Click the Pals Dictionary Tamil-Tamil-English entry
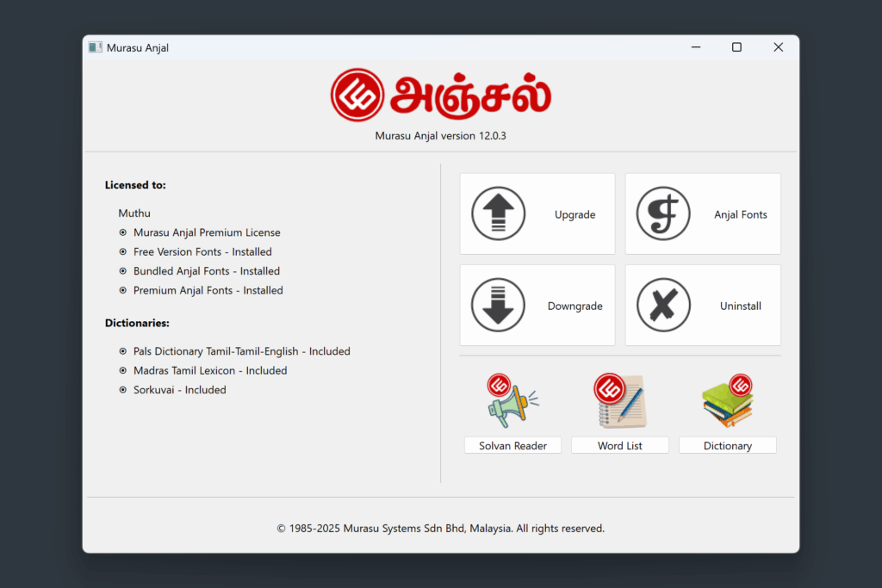The image size is (882, 588). pyautogui.click(x=242, y=350)
